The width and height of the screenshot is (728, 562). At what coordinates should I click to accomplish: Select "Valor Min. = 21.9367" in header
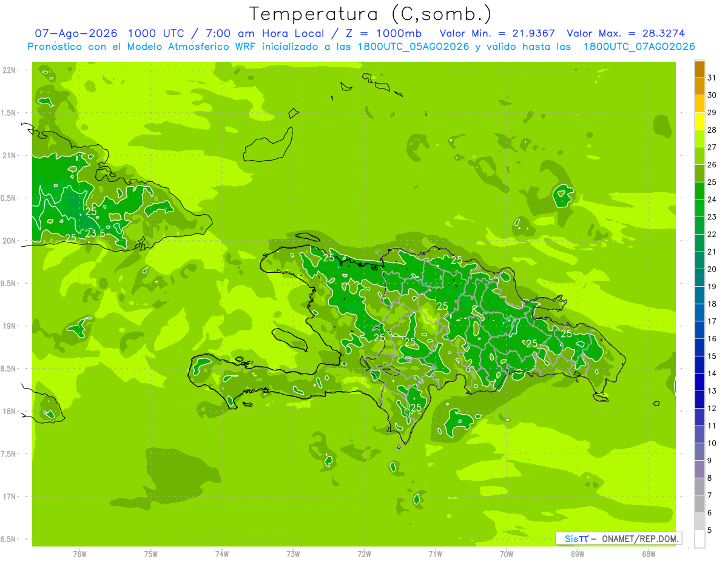497,33
